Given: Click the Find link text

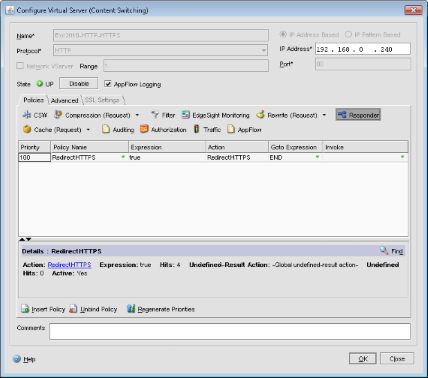Looking at the screenshot, I should [397, 251].
